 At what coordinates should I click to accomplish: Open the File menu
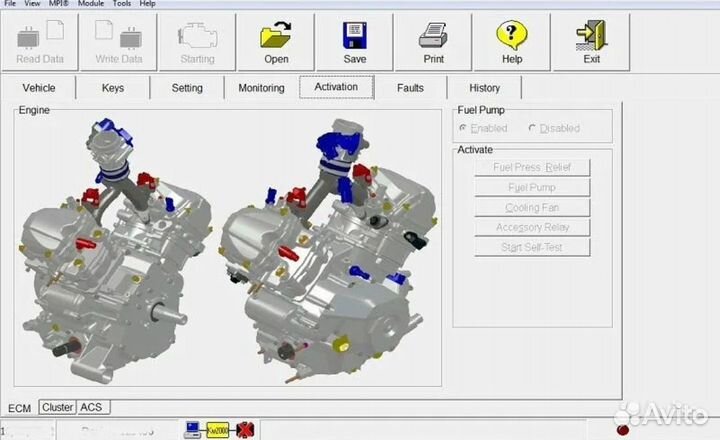(10, 4)
